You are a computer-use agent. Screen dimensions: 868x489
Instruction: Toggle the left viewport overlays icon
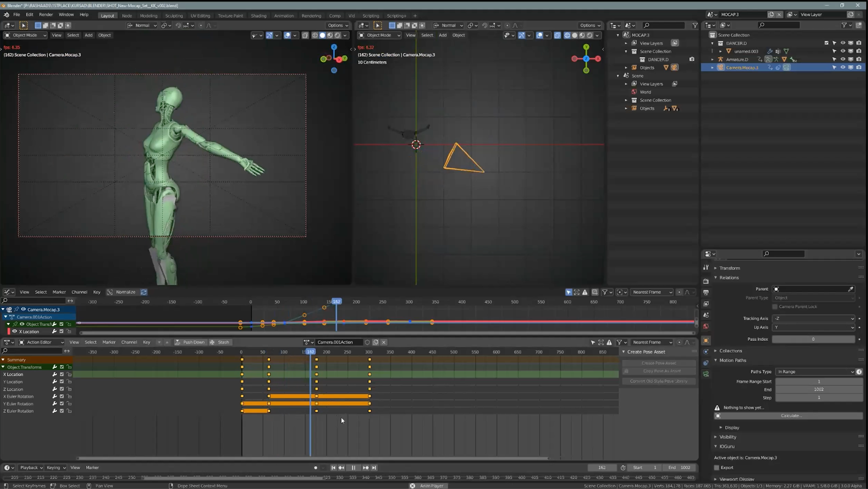coord(287,35)
